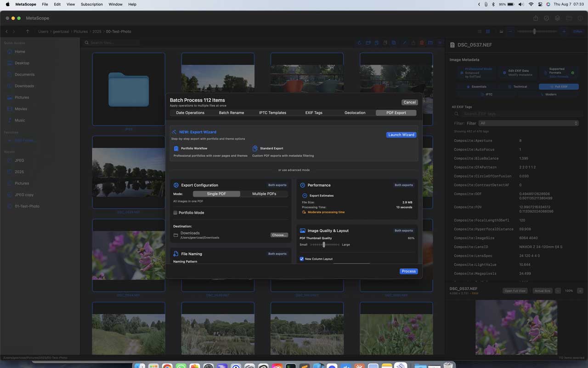The width and height of the screenshot is (588, 368).
Task: Open Music in the sidebar
Action: 20,121
